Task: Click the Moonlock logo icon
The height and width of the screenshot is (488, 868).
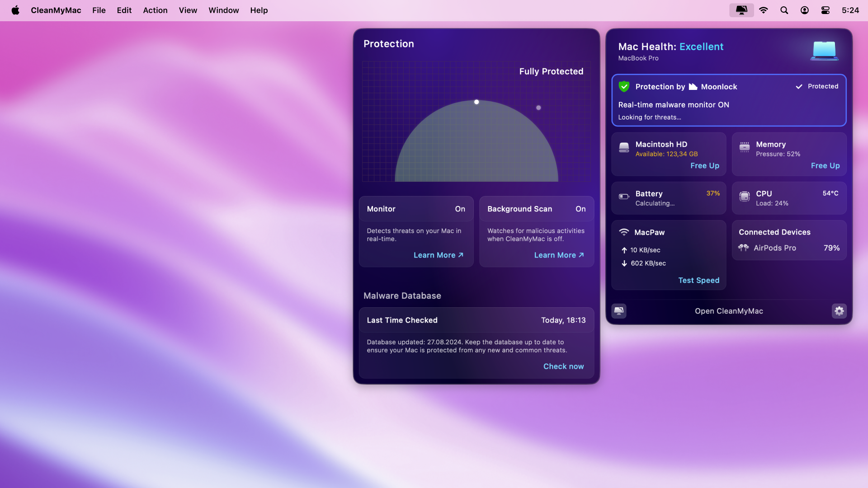Action: (693, 86)
